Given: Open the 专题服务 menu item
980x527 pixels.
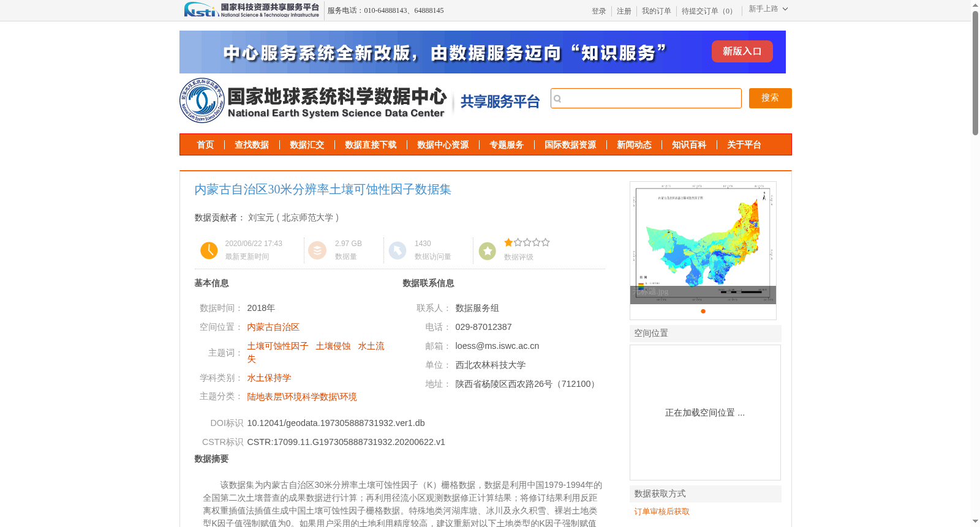Looking at the screenshot, I should 507,145.
